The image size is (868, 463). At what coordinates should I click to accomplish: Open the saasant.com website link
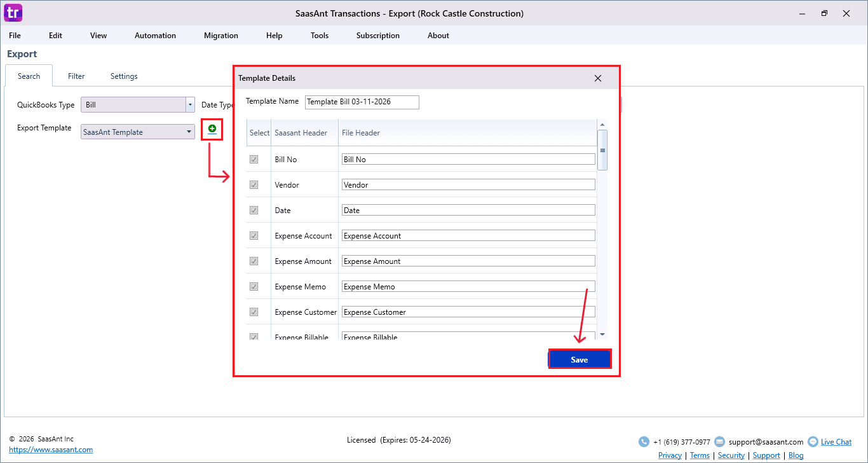(51, 450)
